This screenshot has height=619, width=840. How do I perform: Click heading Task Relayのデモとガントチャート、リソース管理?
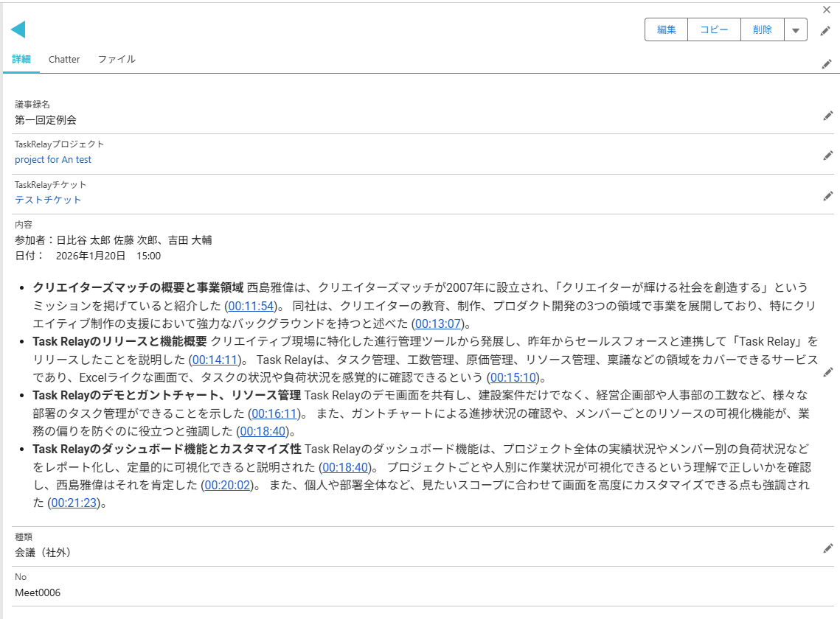point(167,395)
